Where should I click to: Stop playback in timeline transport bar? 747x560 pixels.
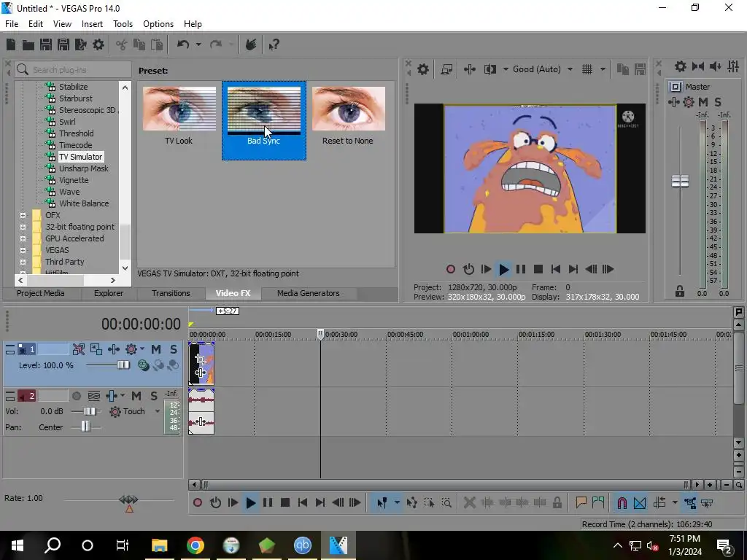click(285, 503)
